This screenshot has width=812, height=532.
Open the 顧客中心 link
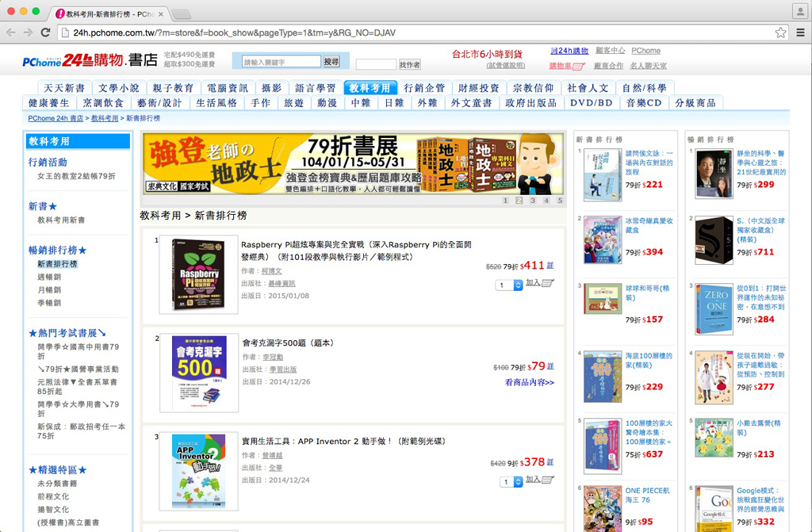click(x=611, y=51)
